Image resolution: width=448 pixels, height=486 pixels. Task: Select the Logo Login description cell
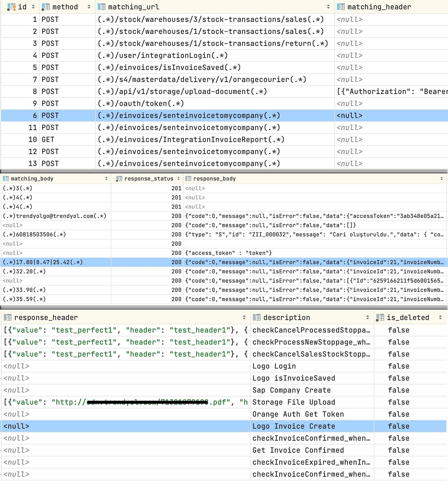click(x=312, y=366)
